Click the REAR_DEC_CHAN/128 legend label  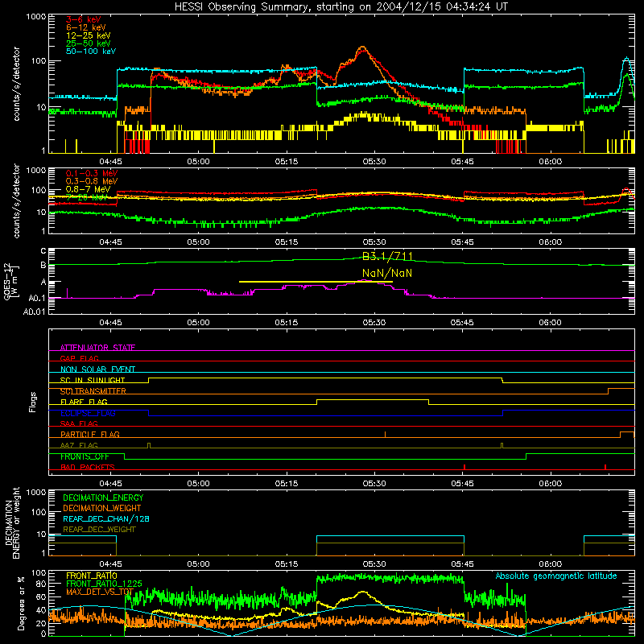click(106, 518)
